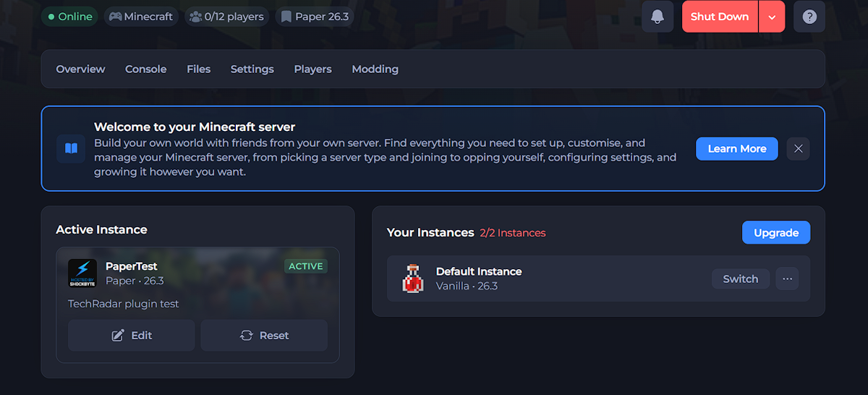Click the Upgrade button
The width and height of the screenshot is (868, 395).
(x=776, y=233)
